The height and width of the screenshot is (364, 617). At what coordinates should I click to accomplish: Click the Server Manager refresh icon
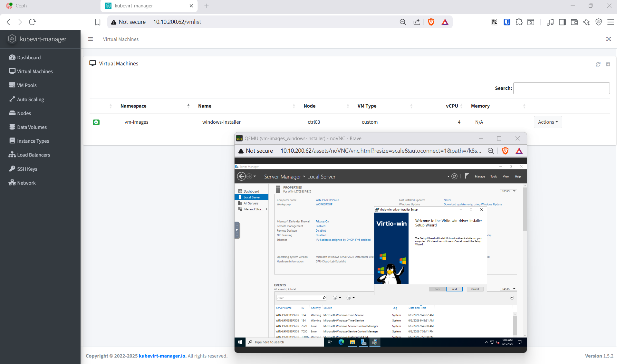(454, 176)
